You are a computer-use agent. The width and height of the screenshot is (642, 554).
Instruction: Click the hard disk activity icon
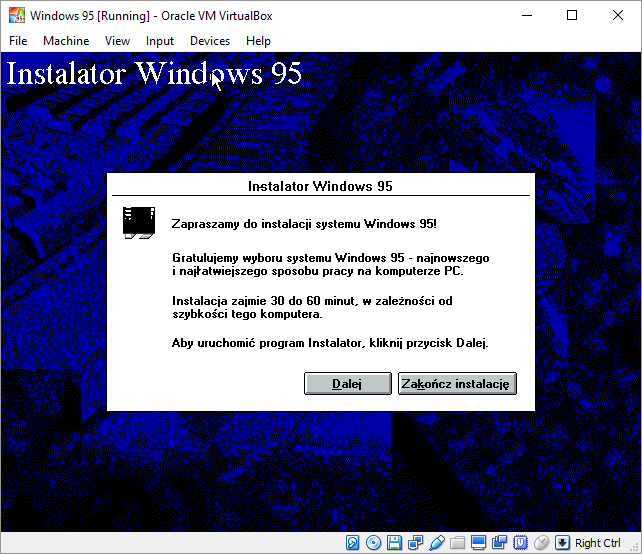point(353,543)
